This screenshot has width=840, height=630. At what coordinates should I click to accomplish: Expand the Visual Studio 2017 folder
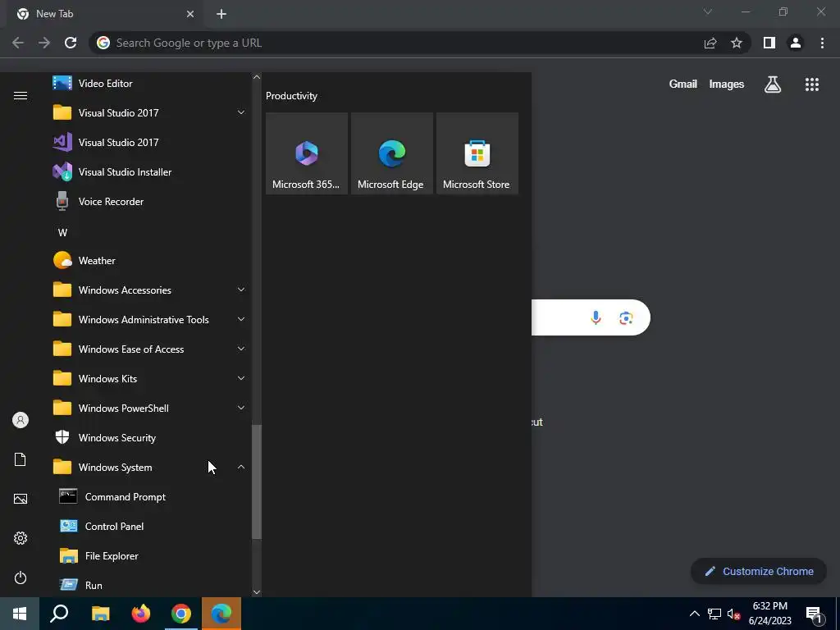(x=148, y=112)
